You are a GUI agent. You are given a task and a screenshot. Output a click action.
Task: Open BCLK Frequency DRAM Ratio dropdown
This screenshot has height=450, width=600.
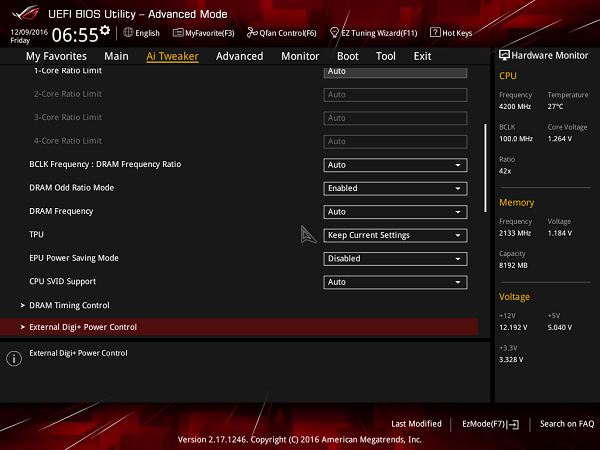coord(395,165)
